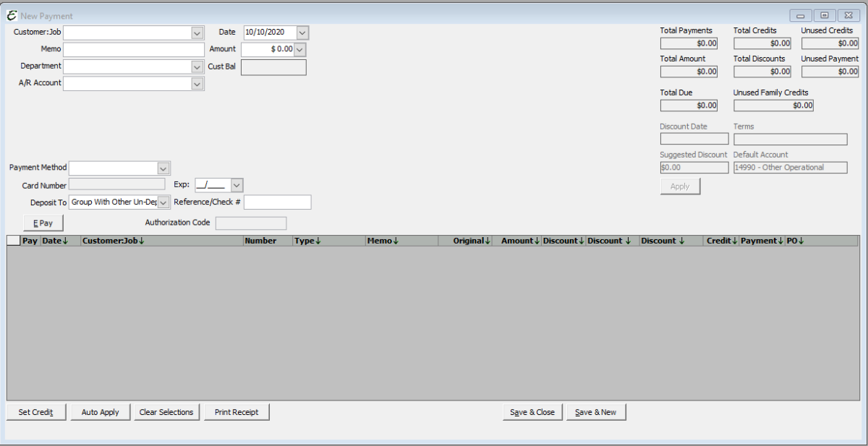Click inside the Reference/Check # field
This screenshot has width=868, height=446.
[278, 202]
